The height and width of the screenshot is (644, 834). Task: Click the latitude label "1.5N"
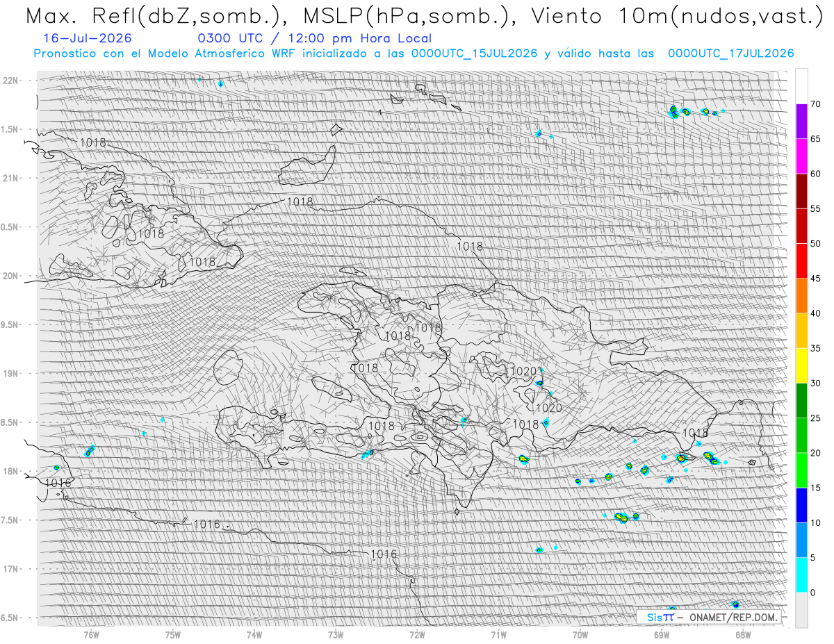click(9, 129)
